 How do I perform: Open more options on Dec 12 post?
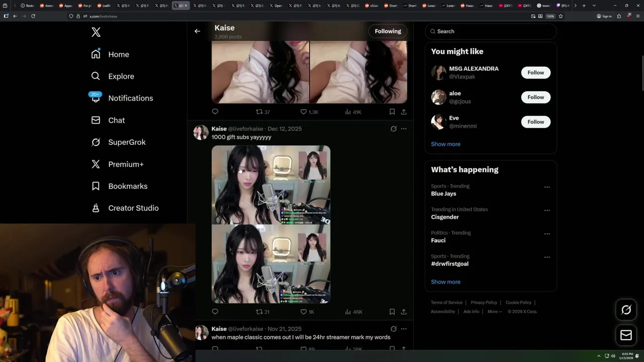tap(404, 129)
